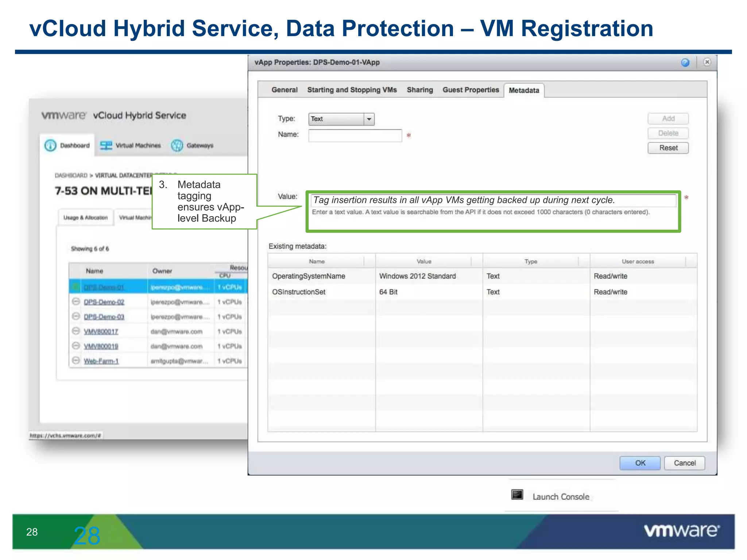Open the VMV800017 link
The image size is (747, 560).
pos(101,332)
